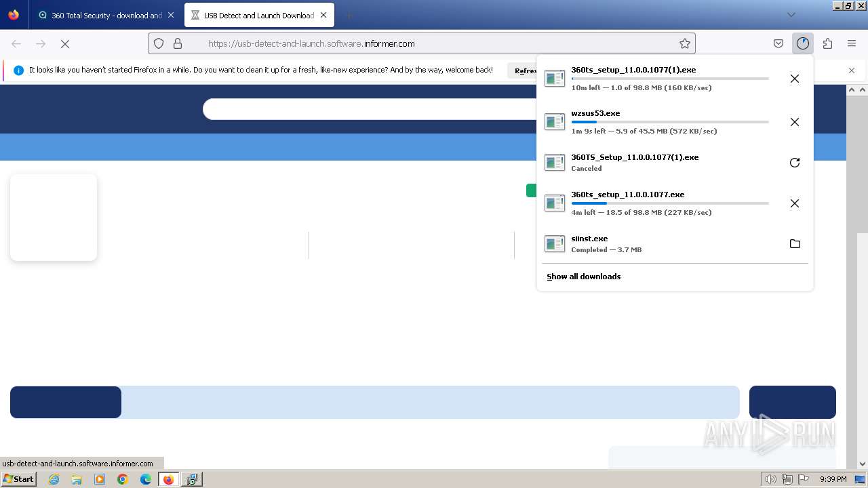Viewport: 868px width, 488px height.
Task: Launch Google Chrome from taskbar
Action: pyautogui.click(x=123, y=479)
